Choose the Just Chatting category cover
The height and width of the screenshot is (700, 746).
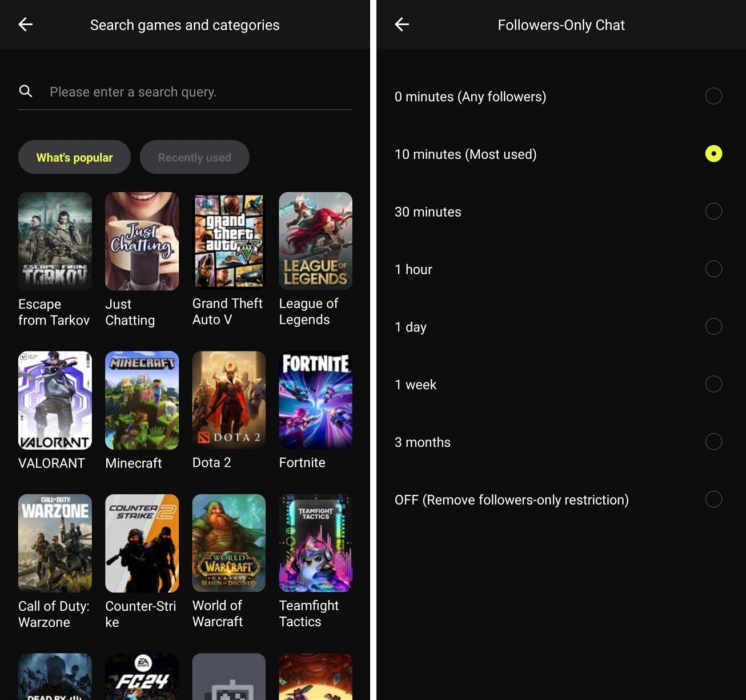(142, 241)
